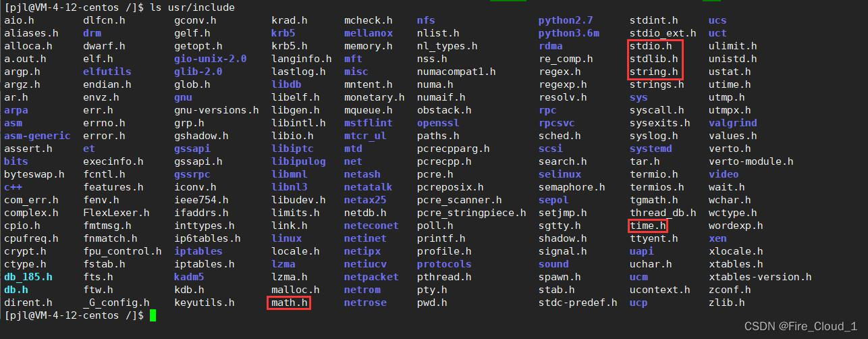Click the malloc.h file name
This screenshot has width=868, height=339.
(x=296, y=290)
